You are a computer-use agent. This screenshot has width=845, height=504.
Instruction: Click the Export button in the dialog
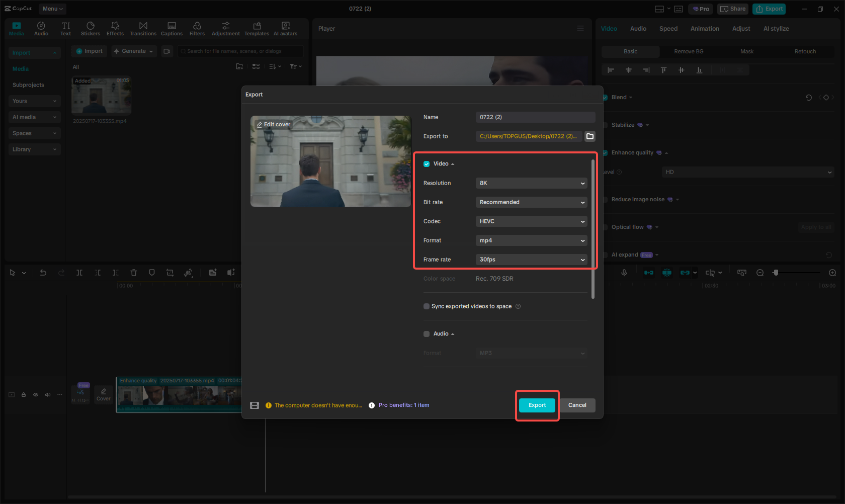537,405
